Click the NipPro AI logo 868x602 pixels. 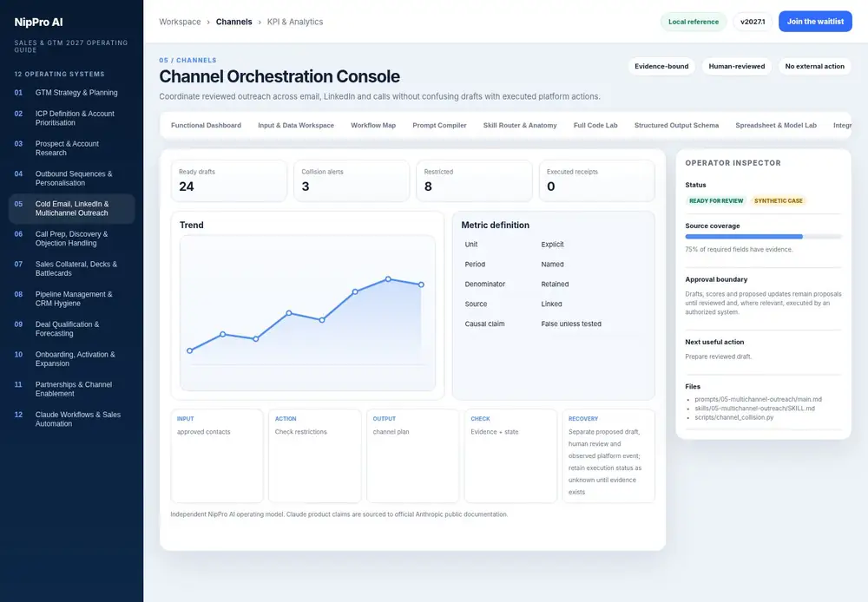pyautogui.click(x=38, y=23)
